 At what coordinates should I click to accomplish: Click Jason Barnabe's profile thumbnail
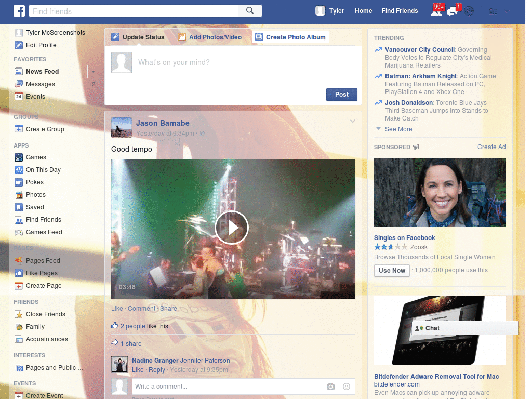(122, 128)
